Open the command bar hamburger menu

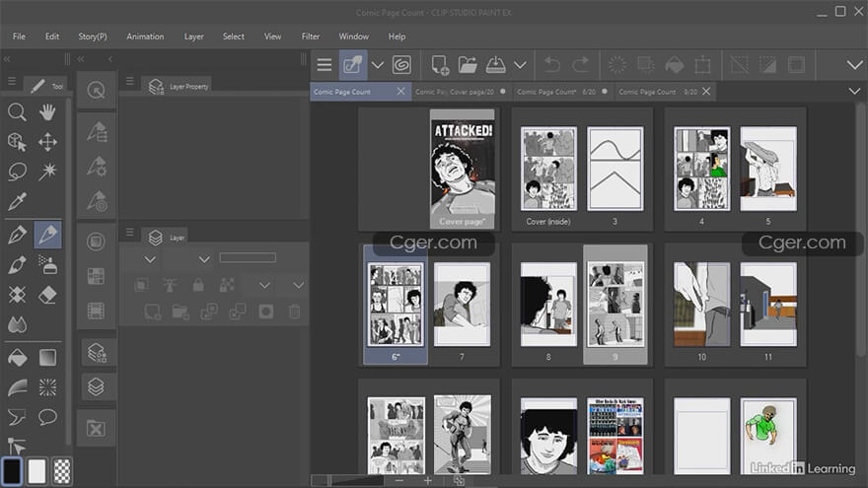[325, 65]
